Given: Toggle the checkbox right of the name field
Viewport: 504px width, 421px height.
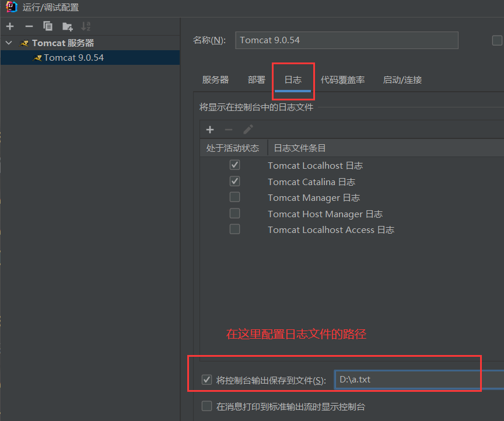Looking at the screenshot, I should coord(497,40).
